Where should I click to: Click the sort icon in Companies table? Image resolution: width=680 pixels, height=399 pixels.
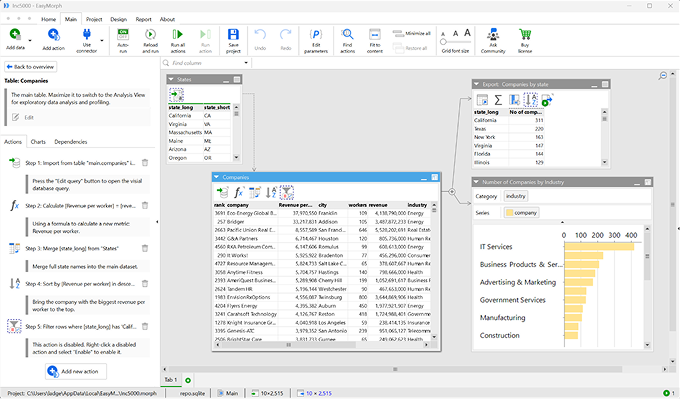click(x=271, y=192)
